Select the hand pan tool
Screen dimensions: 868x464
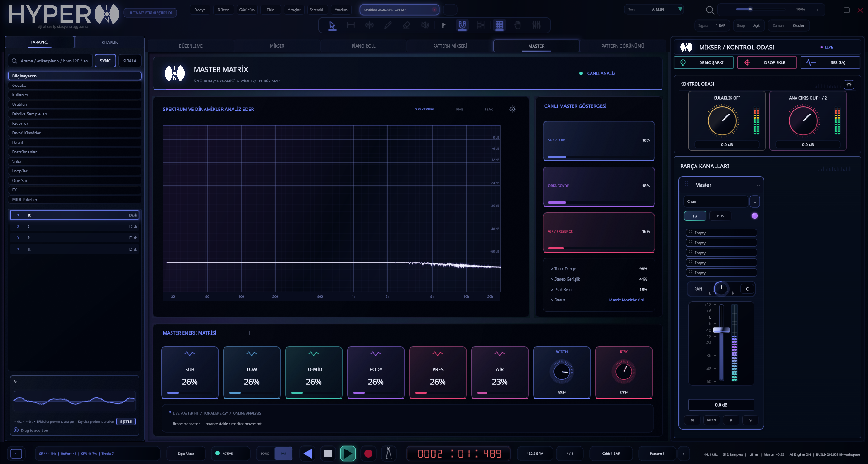(518, 25)
